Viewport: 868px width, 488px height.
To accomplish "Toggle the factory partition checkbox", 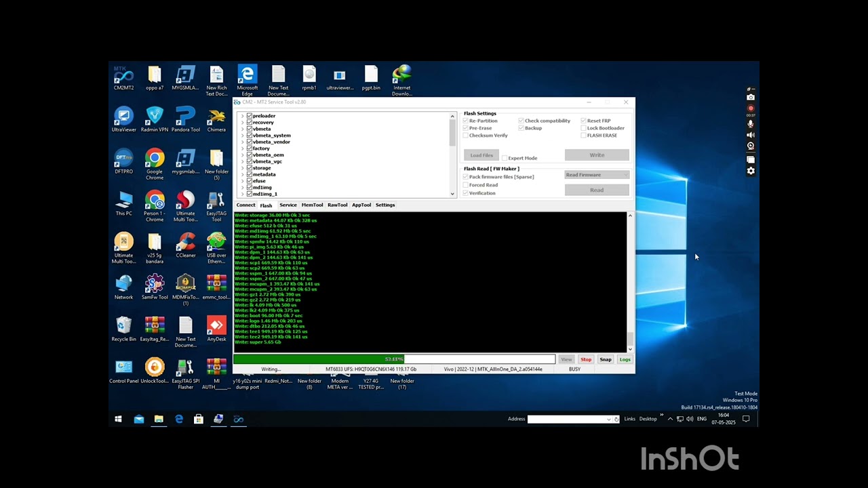I will point(250,148).
